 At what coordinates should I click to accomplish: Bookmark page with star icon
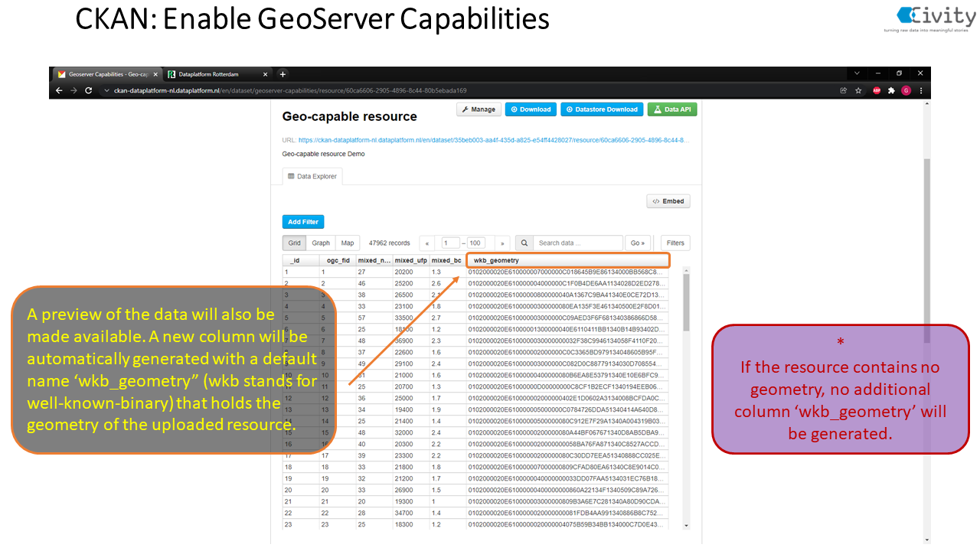859,90
